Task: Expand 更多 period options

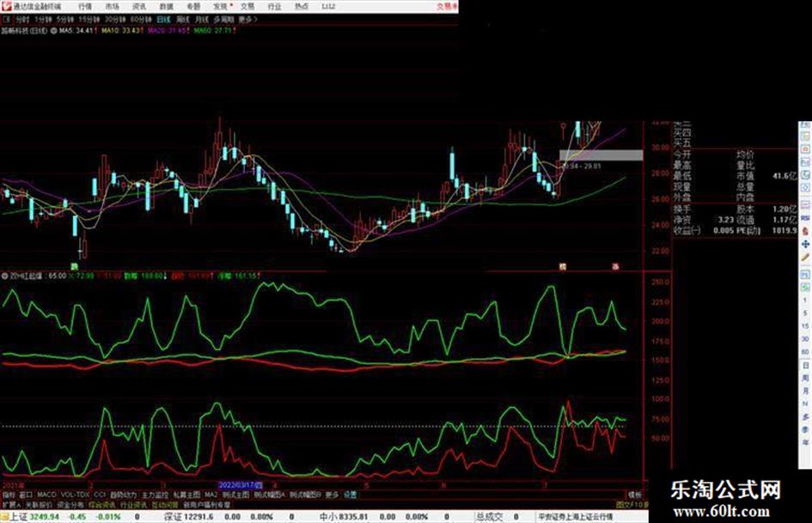Action: (x=247, y=19)
